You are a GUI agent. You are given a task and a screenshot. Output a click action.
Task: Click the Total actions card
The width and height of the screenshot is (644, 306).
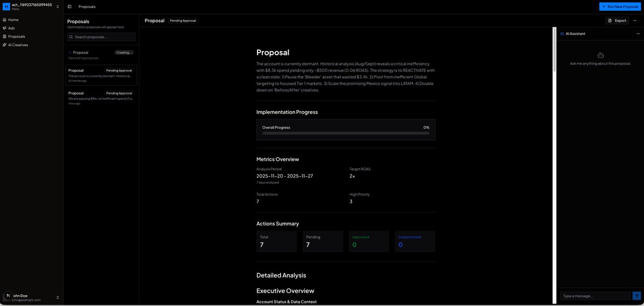click(277, 242)
